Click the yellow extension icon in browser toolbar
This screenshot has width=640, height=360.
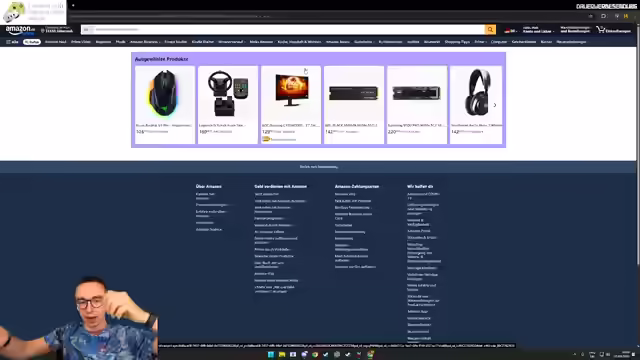[x=626, y=16]
